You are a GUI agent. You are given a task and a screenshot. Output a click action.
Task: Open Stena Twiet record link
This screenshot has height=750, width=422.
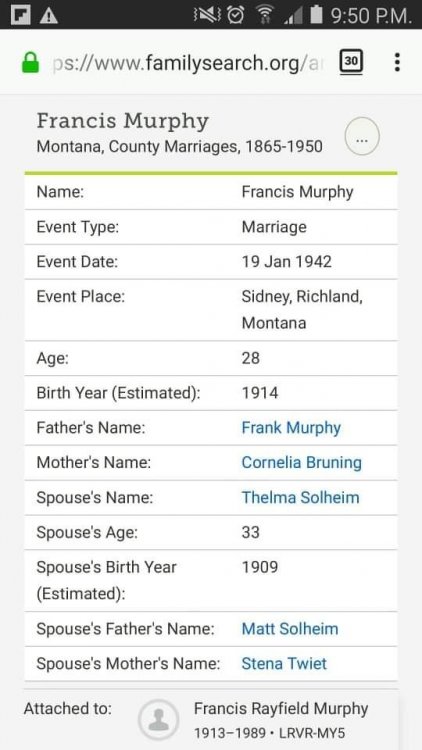pyautogui.click(x=284, y=663)
